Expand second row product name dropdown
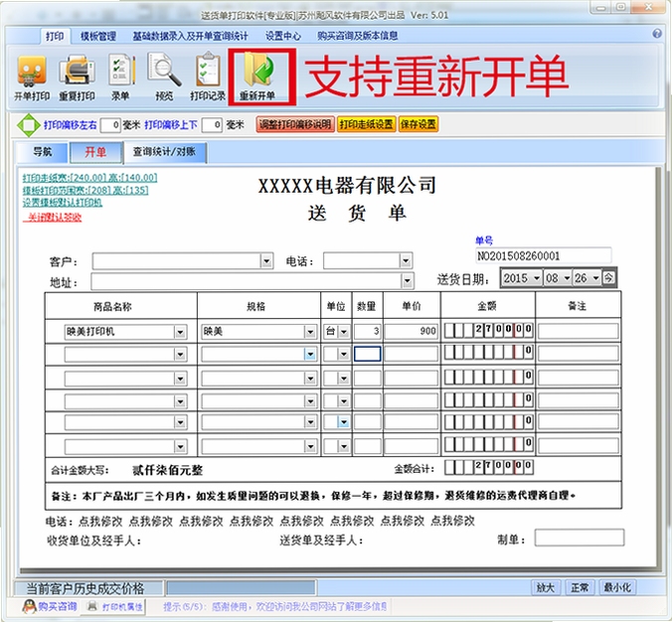672x622 pixels. pos(181,355)
